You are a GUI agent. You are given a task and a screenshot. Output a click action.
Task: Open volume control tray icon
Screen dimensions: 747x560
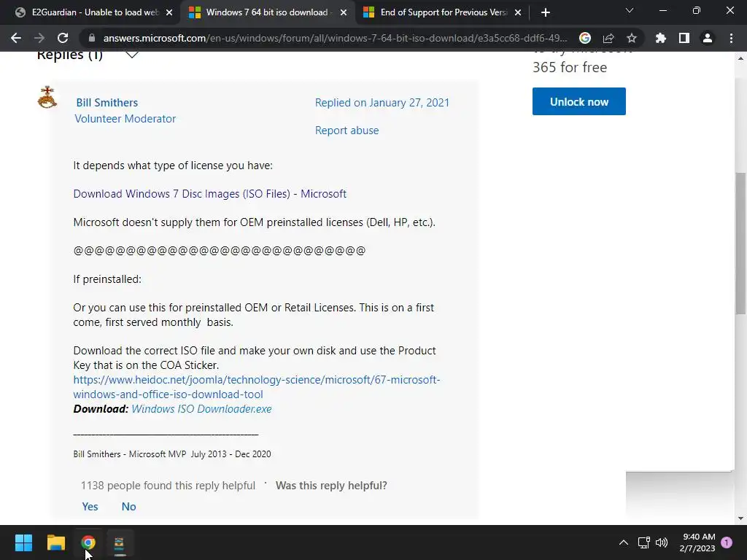[662, 542]
